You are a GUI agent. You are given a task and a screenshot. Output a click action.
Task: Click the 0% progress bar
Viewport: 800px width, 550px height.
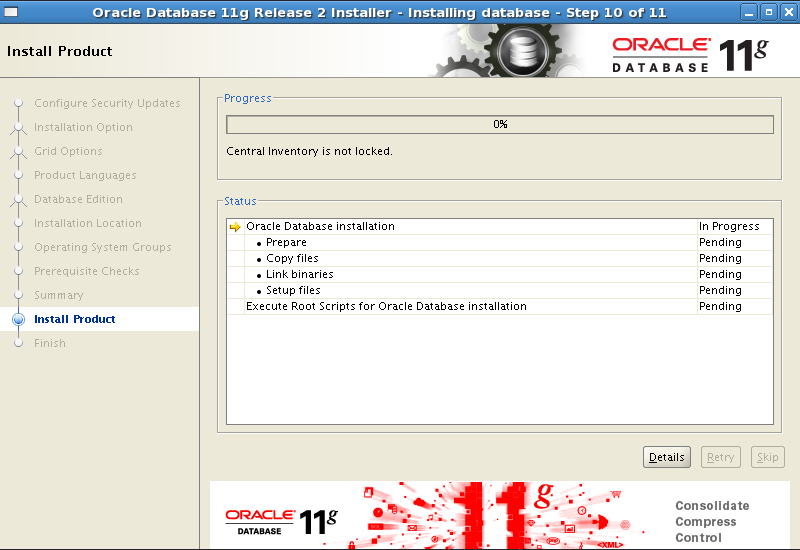click(x=500, y=124)
